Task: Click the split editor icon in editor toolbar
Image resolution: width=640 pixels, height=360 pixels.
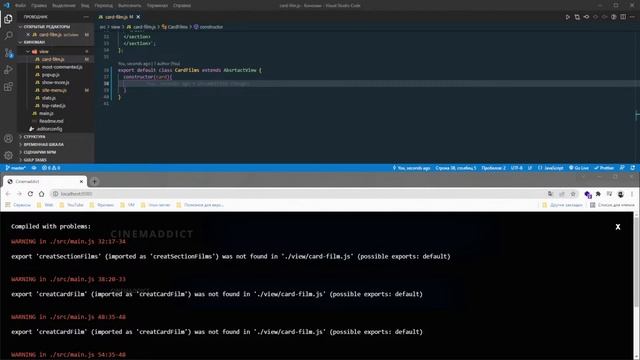Action: (x=623, y=17)
